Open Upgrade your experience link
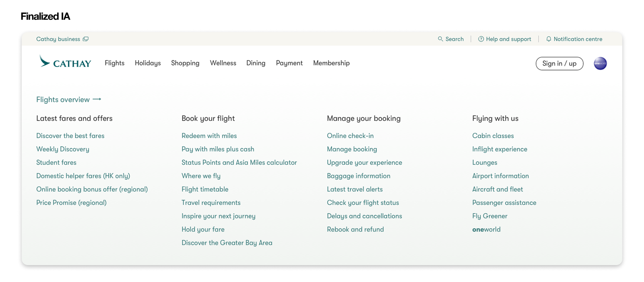Viewport: 644px width, 282px height. (365, 162)
